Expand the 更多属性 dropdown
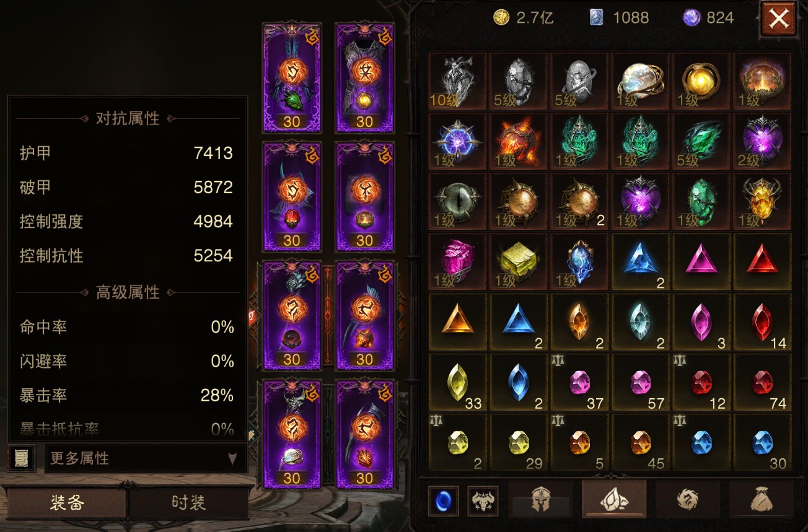The height and width of the screenshot is (532, 808). click(146, 458)
